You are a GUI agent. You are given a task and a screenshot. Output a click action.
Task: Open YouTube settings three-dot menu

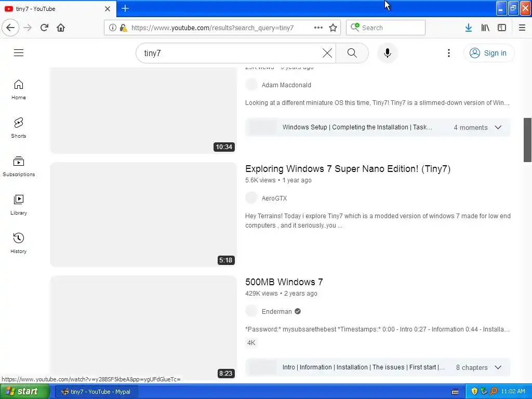pyautogui.click(x=448, y=53)
